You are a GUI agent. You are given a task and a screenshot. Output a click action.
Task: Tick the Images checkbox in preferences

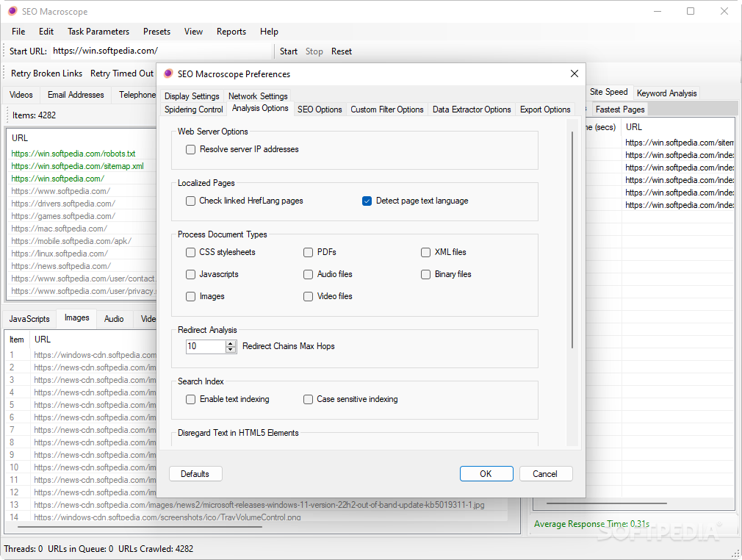coord(191,296)
